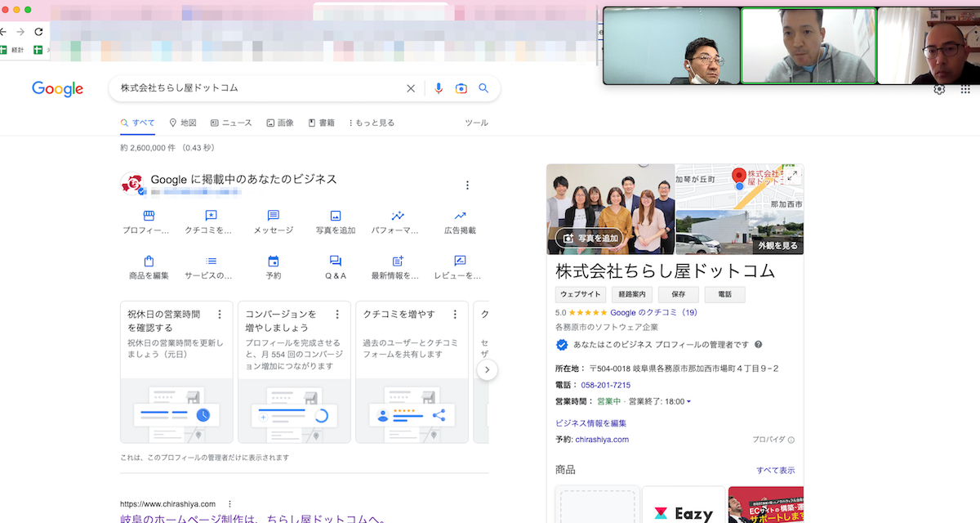Open the パフォーマ… performance shortcut
The image size is (980, 523).
(x=398, y=222)
